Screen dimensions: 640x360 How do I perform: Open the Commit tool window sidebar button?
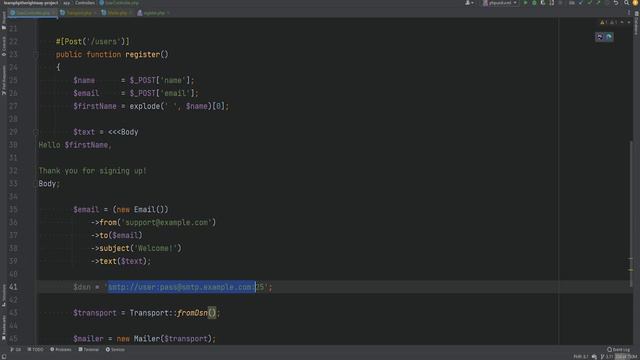[x=4, y=46]
